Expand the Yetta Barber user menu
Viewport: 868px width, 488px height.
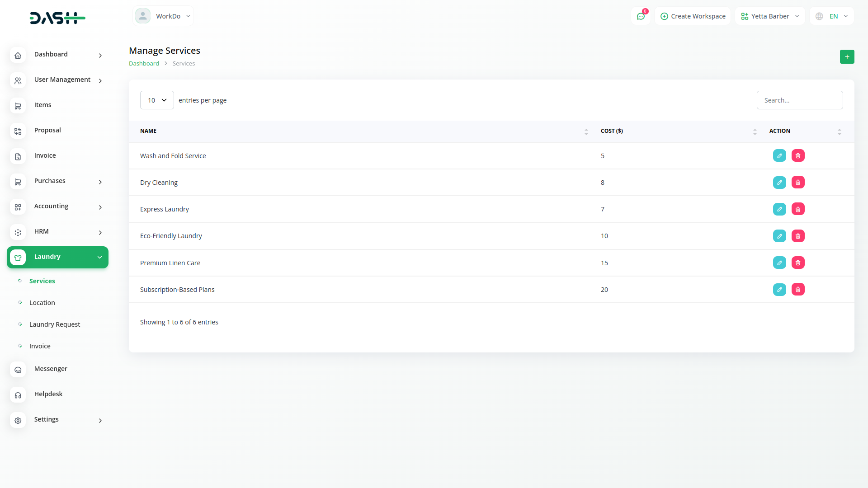click(x=770, y=16)
